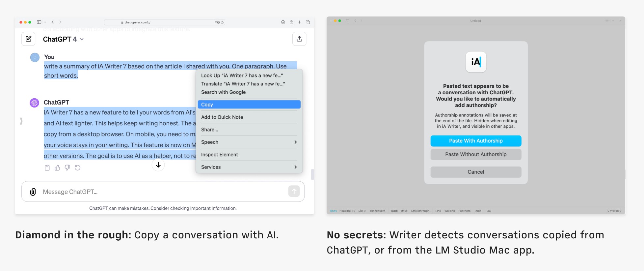The width and height of the screenshot is (644, 271).
Task: Choose Inspect Element
Action: (x=249, y=155)
